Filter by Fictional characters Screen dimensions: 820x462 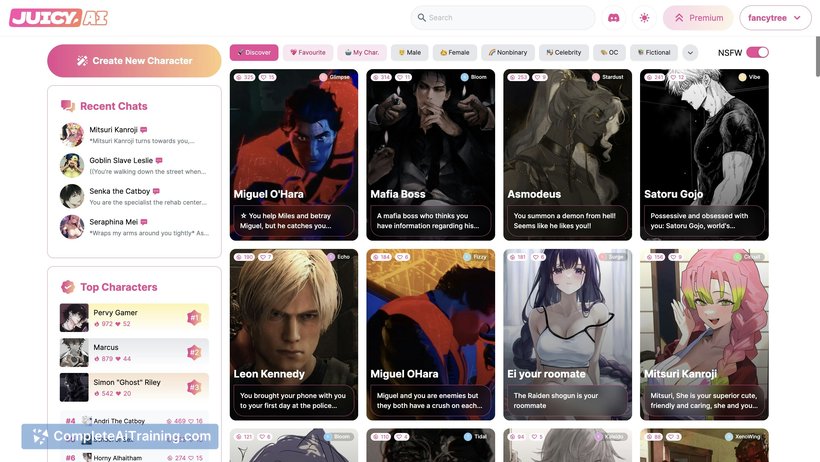654,52
